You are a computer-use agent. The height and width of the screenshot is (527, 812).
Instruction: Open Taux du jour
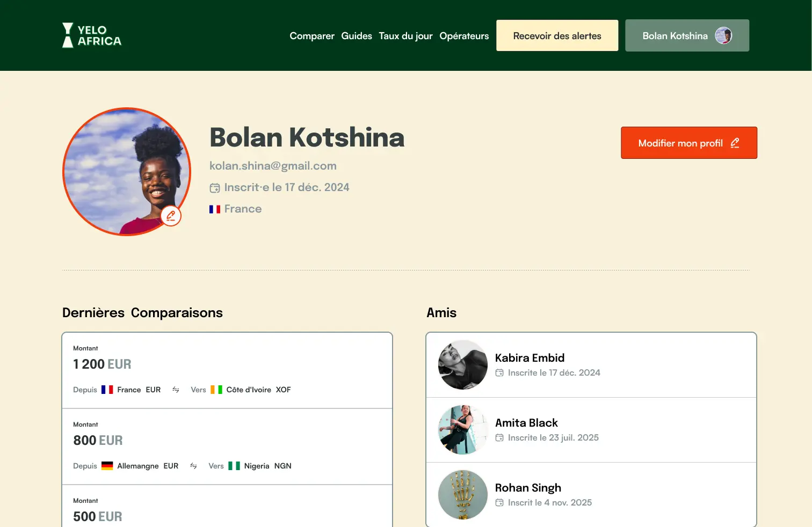click(x=405, y=36)
